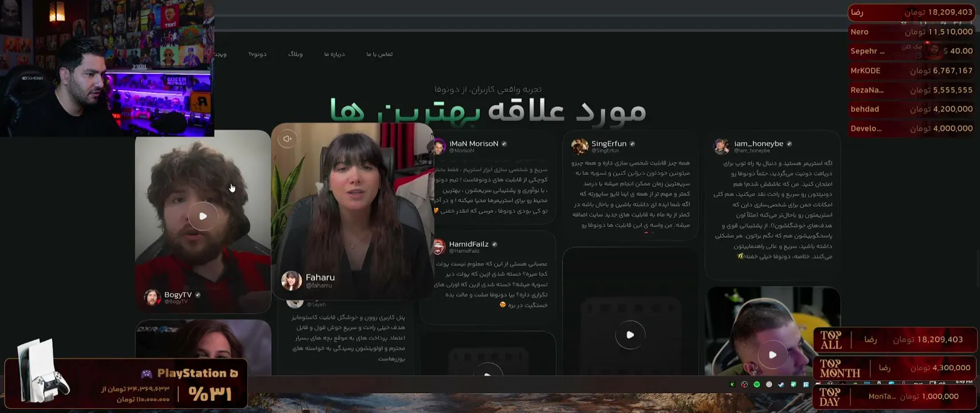Click the 'تجربه واقعی کاربران، از دونوفا' subtitle
The width and height of the screenshot is (980, 413).
(x=488, y=89)
